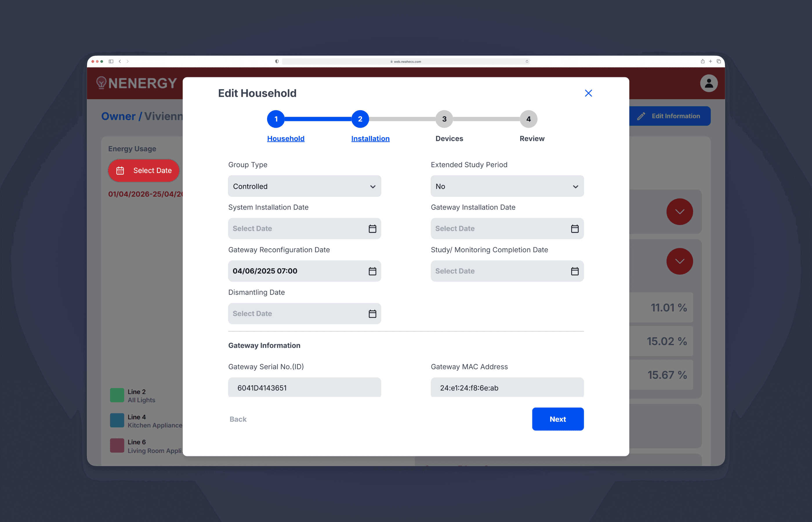
Task: Reload the page in address bar
Action: 527,61
